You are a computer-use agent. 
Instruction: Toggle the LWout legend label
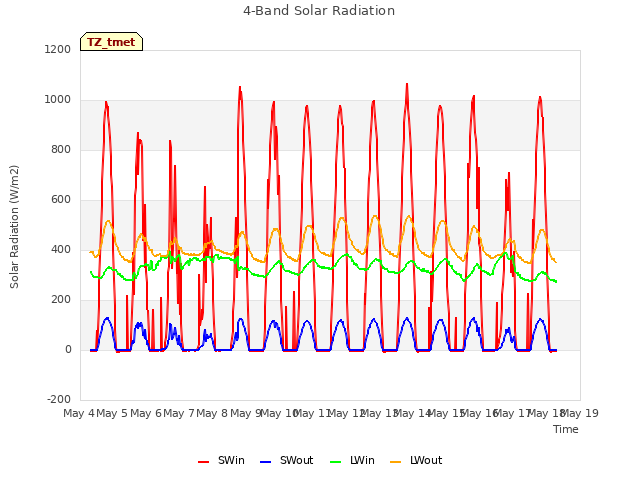(426, 460)
